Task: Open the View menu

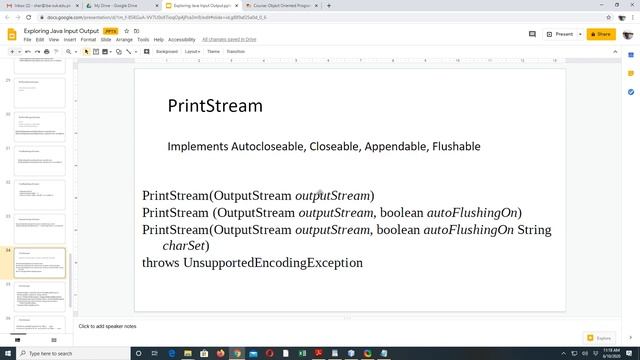Action: tap(54, 40)
